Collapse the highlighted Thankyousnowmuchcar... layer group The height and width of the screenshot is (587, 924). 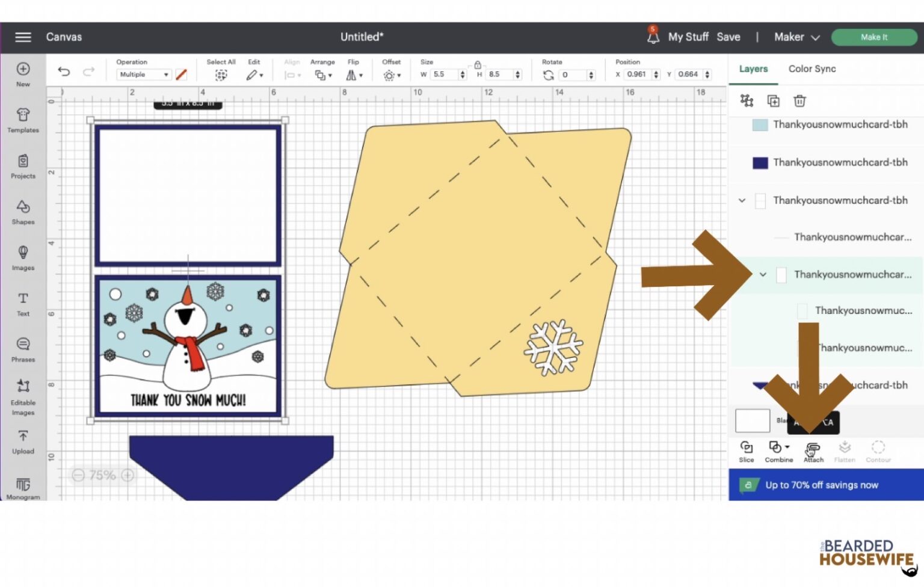pos(763,275)
